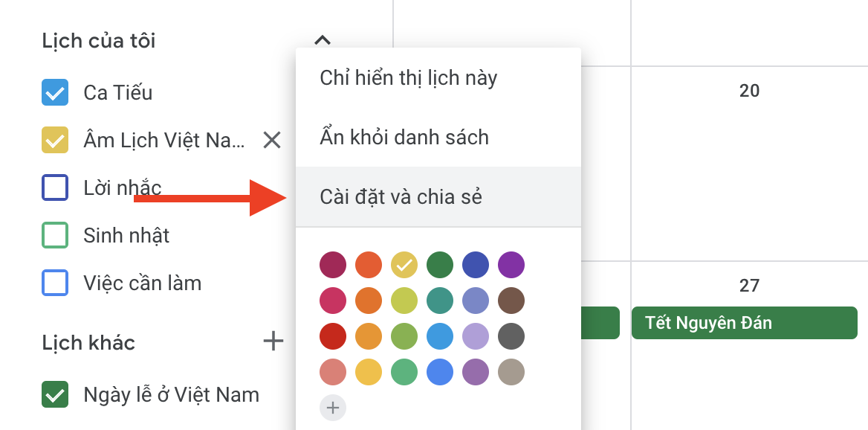
Task: Choose Ẩn khỏi danh sách option
Action: click(404, 137)
